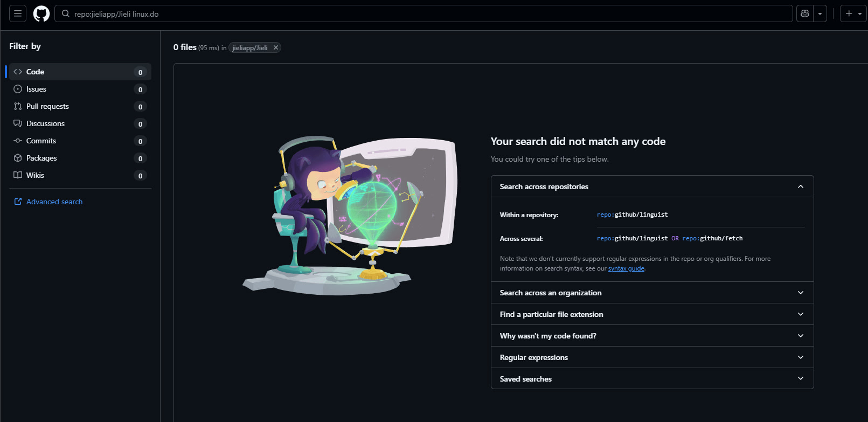Open the syntax guide link
Screen dimensions: 868x422
626,268
